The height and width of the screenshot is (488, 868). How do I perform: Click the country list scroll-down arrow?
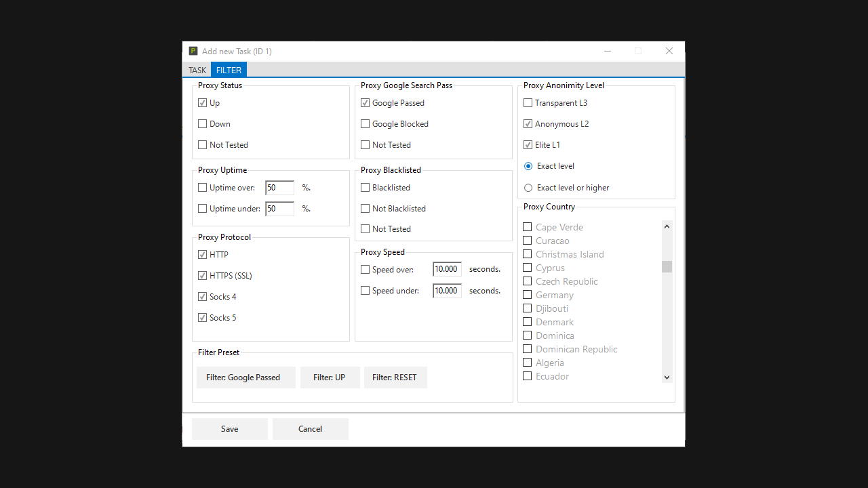tap(667, 377)
